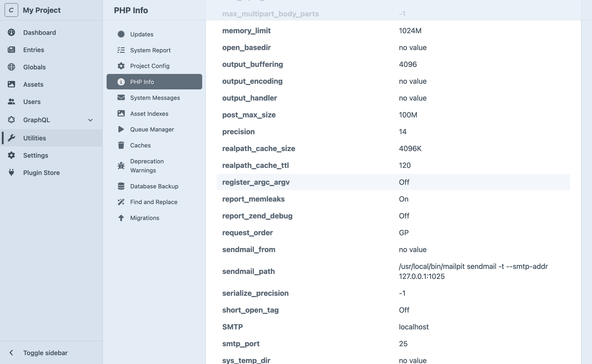Open Project Config utility

click(154, 66)
